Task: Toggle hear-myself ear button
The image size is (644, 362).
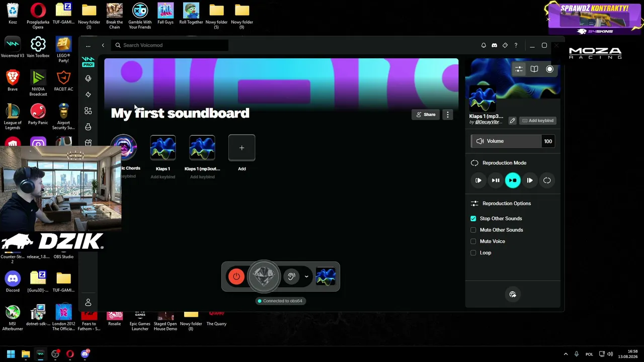Action: click(x=291, y=277)
